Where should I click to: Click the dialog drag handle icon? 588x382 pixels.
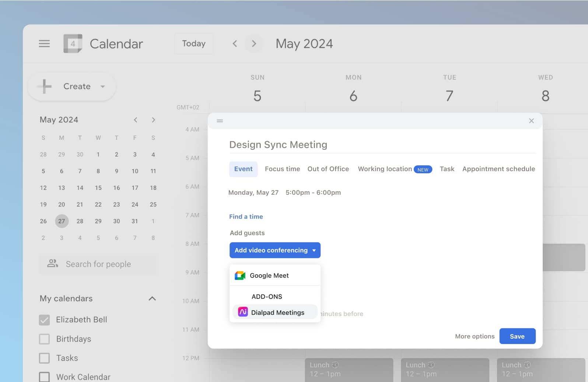(220, 121)
